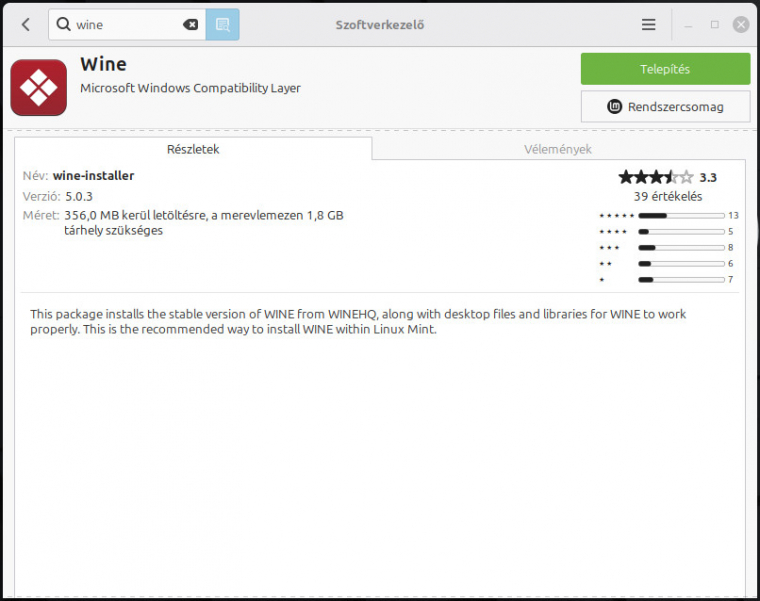Viewport: 760px width, 601px height.
Task: Maximize the Szoftverkezelő window
Action: click(x=714, y=24)
